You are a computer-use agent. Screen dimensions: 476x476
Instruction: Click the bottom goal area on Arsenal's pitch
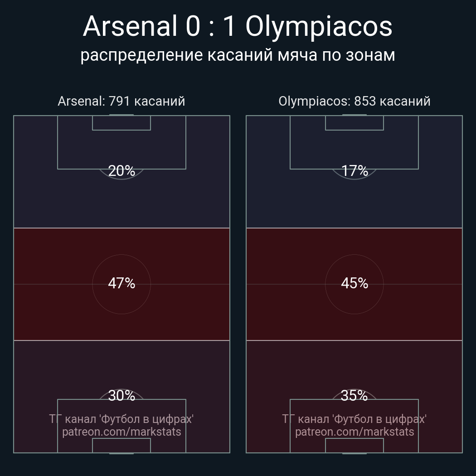[x=121, y=445]
